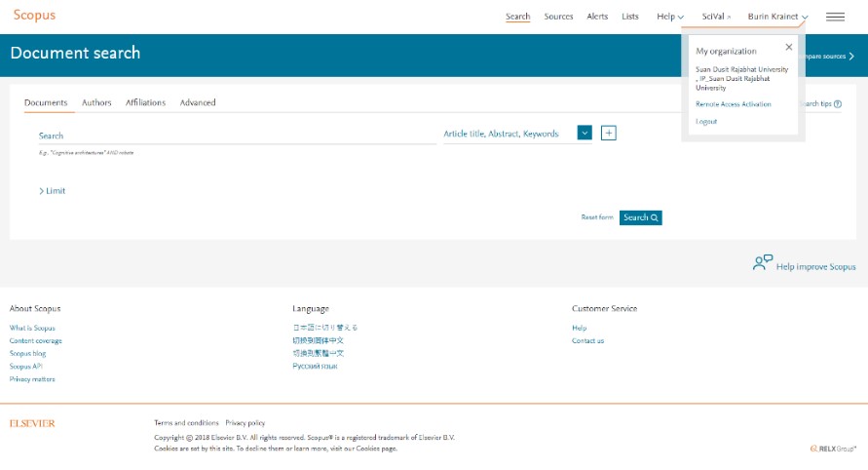Click Remote Access Activation link

coord(733,104)
